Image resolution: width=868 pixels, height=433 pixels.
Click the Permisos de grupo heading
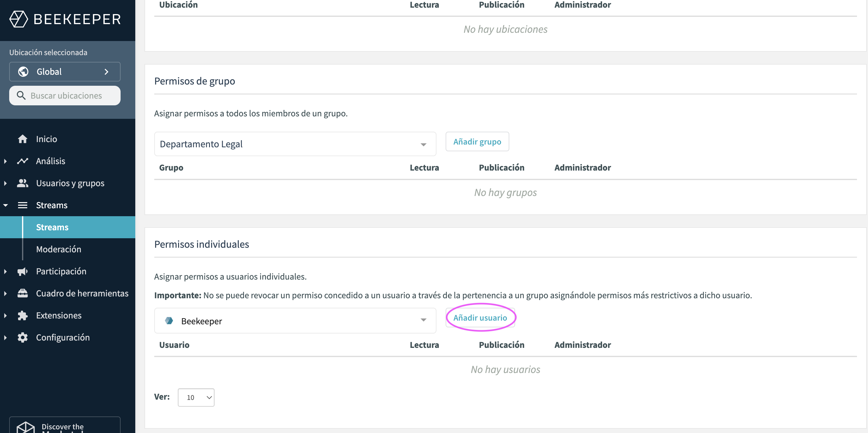click(x=194, y=81)
